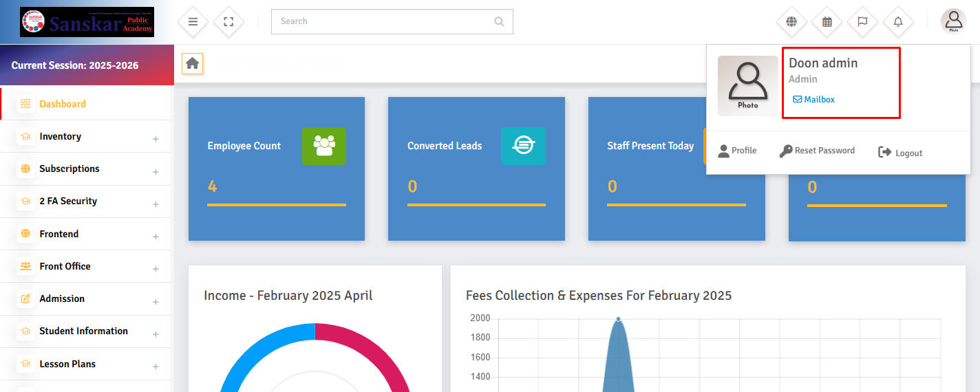Click the search magnifier icon
This screenshot has width=980, height=392.
[x=499, y=21]
